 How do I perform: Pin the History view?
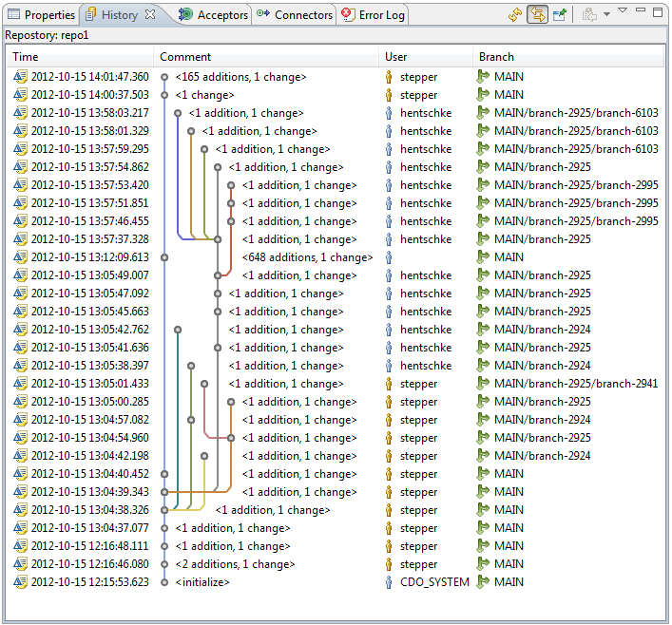[560, 15]
